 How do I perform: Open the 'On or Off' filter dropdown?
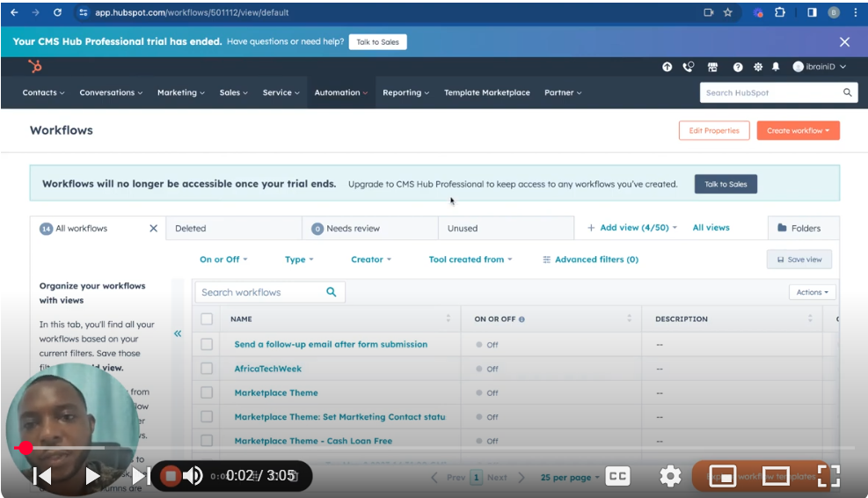(223, 260)
